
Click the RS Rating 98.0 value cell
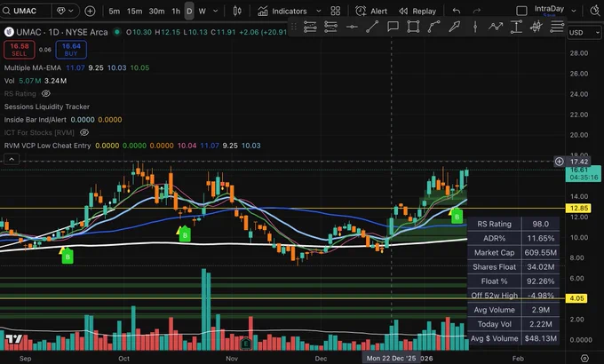click(540, 224)
